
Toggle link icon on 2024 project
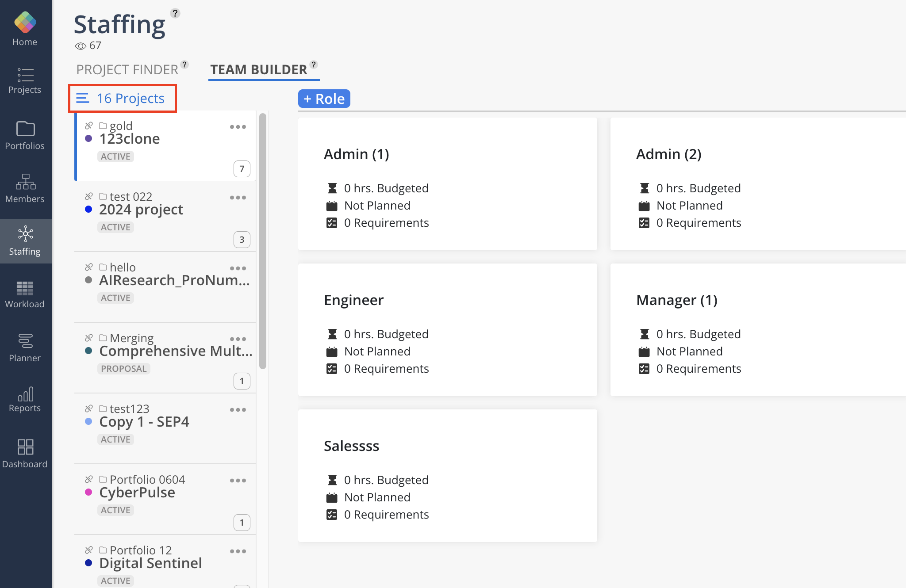click(x=89, y=196)
